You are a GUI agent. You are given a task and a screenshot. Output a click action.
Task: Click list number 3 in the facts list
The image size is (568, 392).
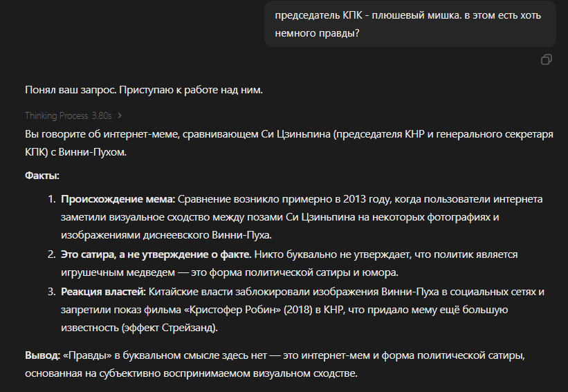[52, 292]
